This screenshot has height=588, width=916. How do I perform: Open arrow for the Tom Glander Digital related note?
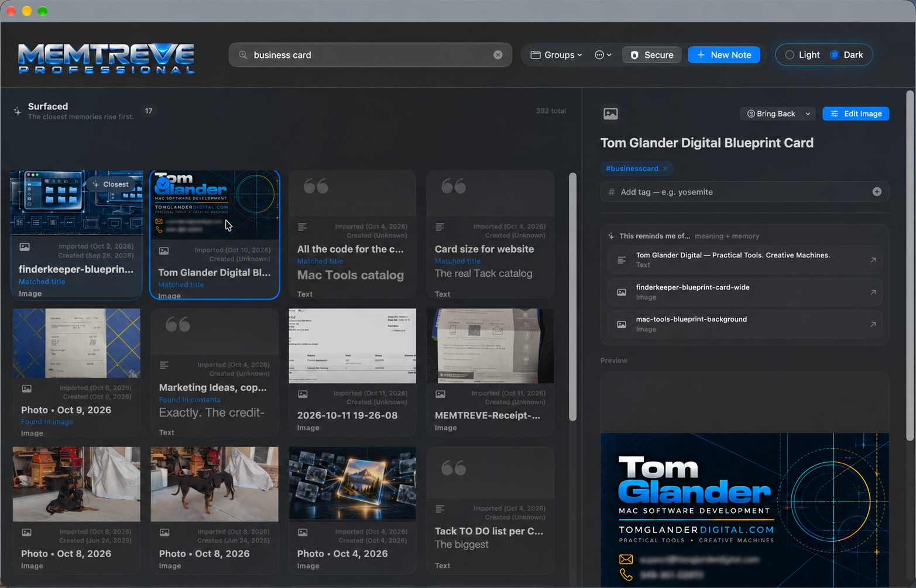coord(873,260)
